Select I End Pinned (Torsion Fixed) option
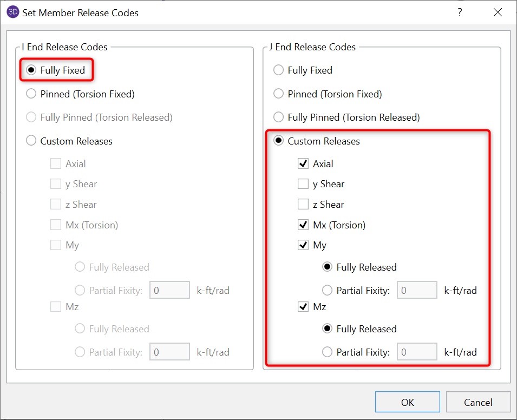Screen dimensions: 517x420 pos(31,94)
